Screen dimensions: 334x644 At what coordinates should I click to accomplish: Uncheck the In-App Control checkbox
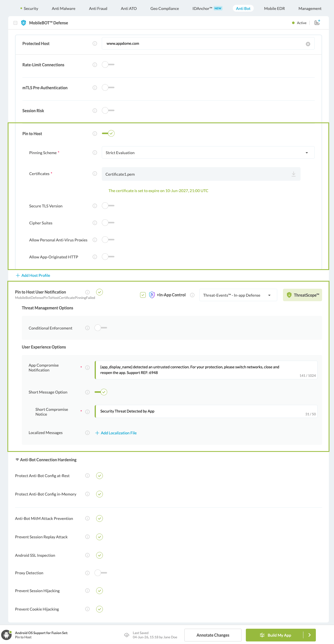tap(143, 295)
